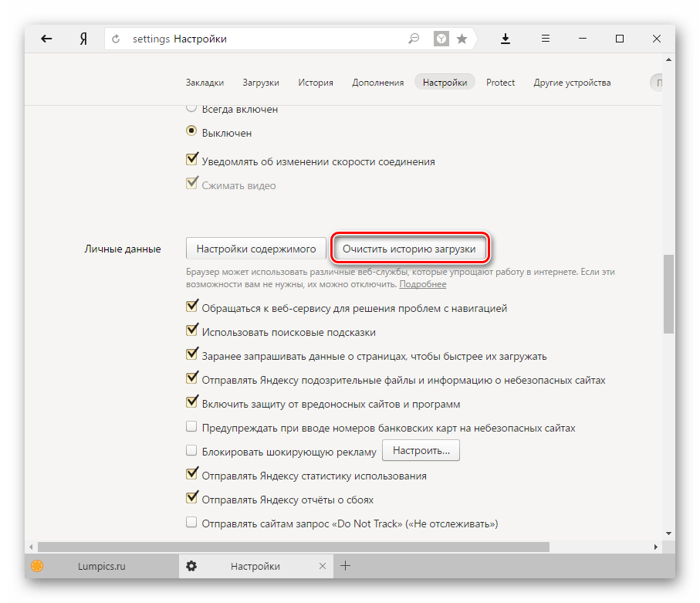Click the Lumpics.ru orange tab icon
This screenshot has width=700, height=603.
click(37, 566)
